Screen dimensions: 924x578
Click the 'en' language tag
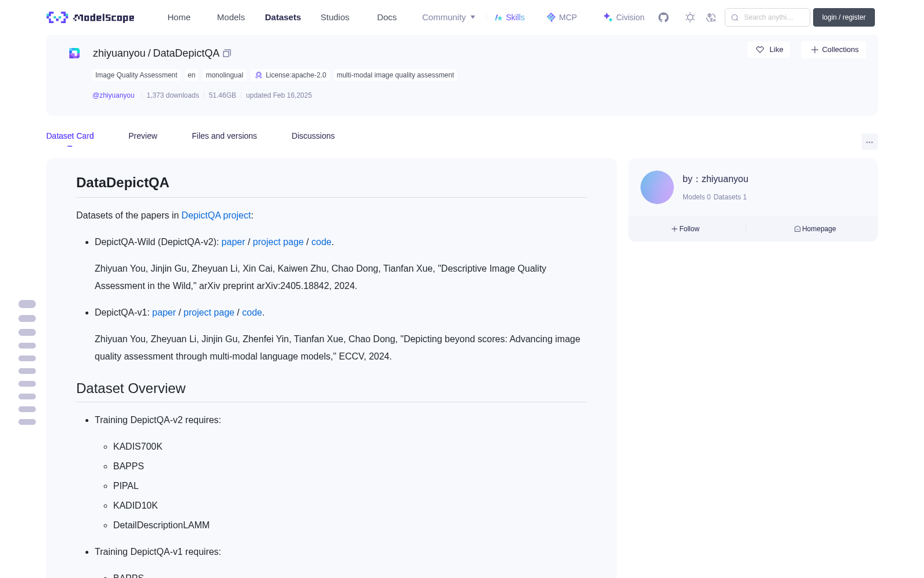click(192, 75)
